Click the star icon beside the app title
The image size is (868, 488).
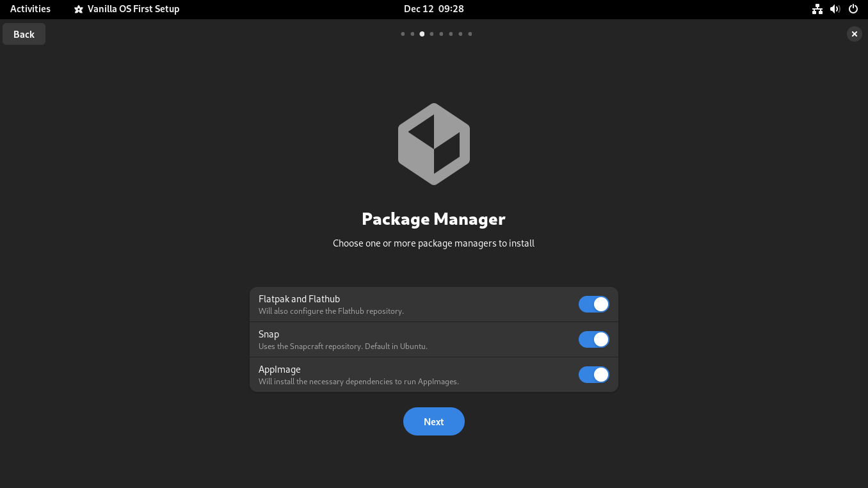coord(79,9)
